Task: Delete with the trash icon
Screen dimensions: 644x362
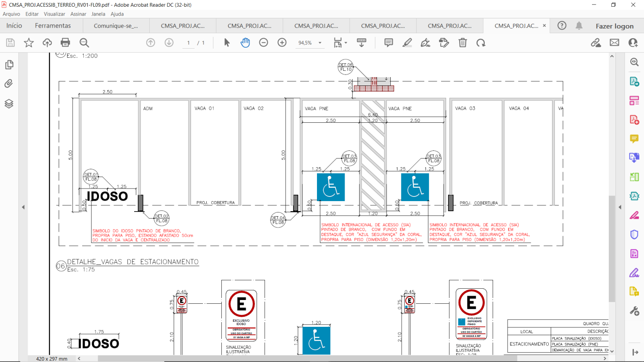Action: pos(462,43)
